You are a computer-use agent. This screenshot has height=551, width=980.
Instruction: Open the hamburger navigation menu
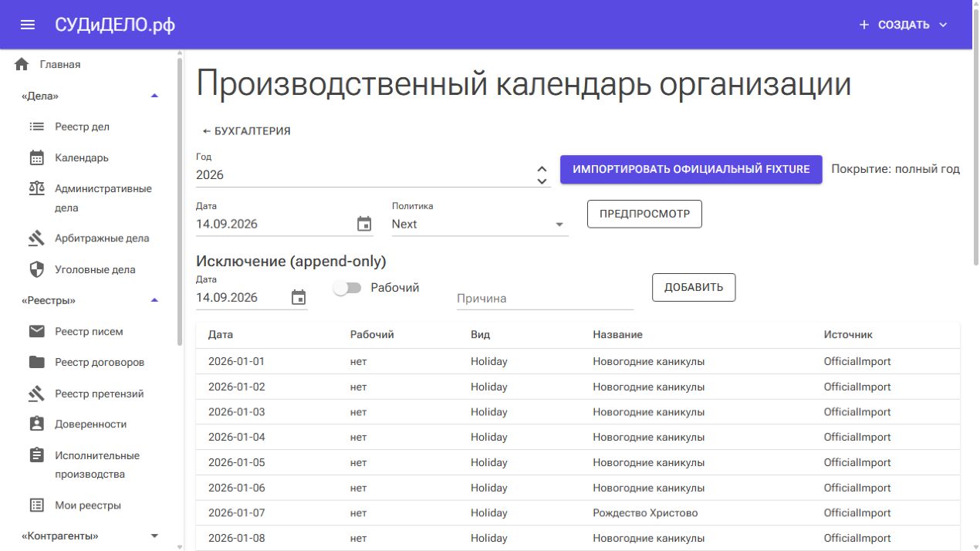point(28,25)
